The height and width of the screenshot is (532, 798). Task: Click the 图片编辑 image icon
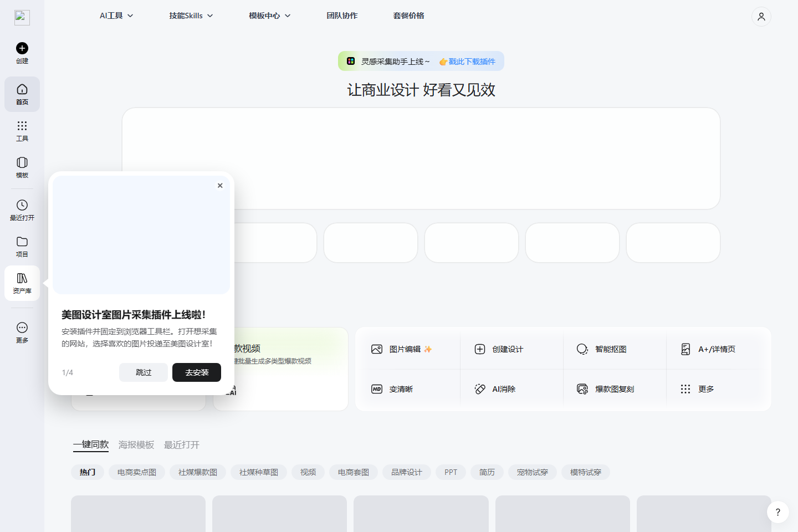377,349
